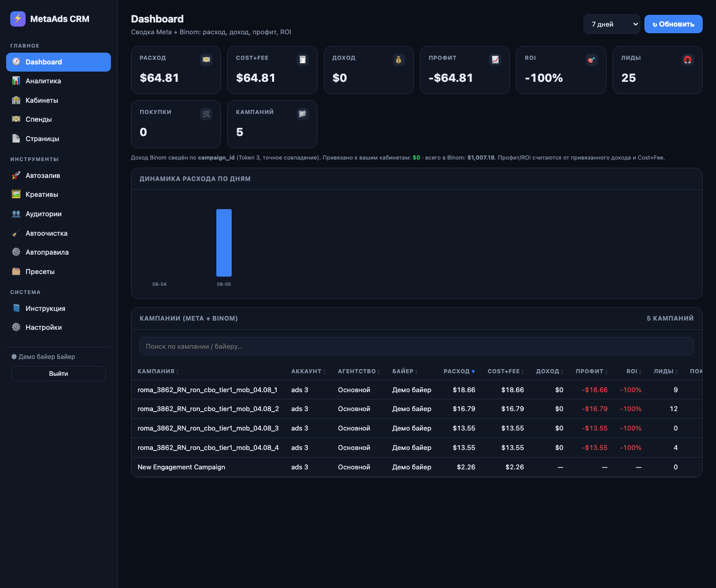The height and width of the screenshot is (588, 716).
Task: Click the calculator icon on the Cost+Fee card
Action: click(x=303, y=60)
